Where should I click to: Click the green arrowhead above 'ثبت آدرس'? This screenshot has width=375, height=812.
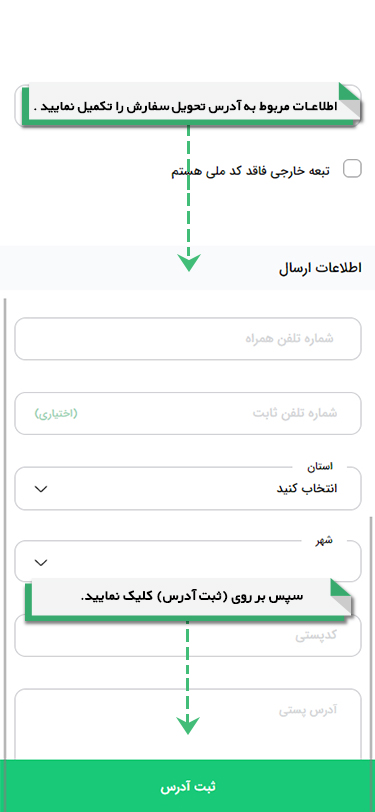[x=188, y=726]
